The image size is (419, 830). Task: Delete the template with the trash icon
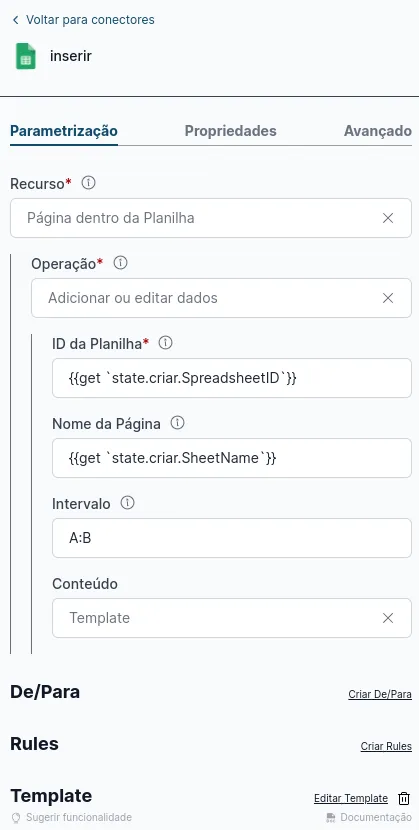click(404, 798)
